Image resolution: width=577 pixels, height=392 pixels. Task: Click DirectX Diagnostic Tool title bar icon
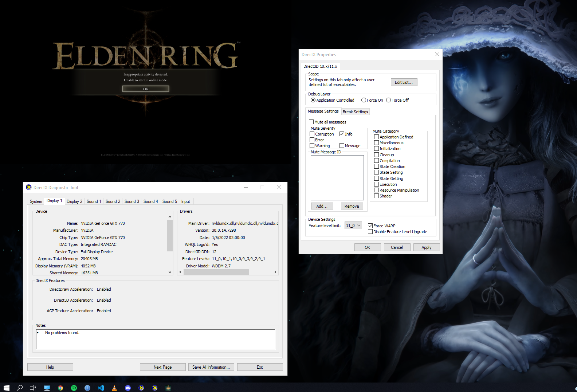(x=29, y=187)
